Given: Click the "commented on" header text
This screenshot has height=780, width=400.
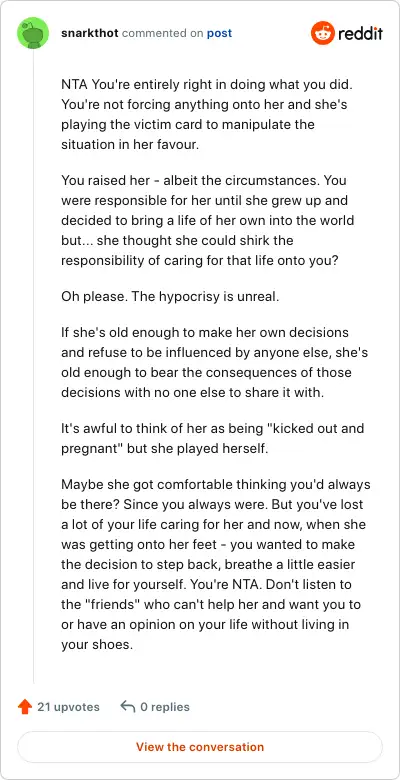Looking at the screenshot, I should [x=162, y=33].
